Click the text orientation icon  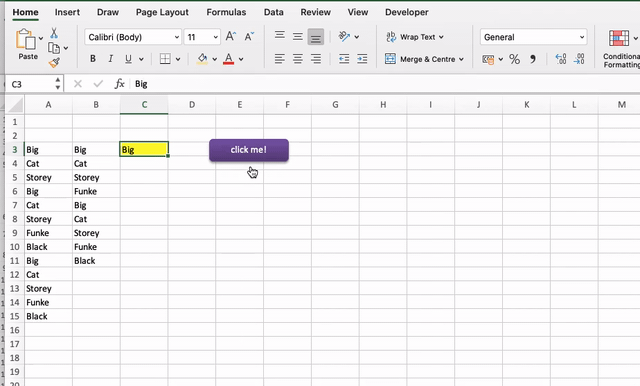[344, 36]
